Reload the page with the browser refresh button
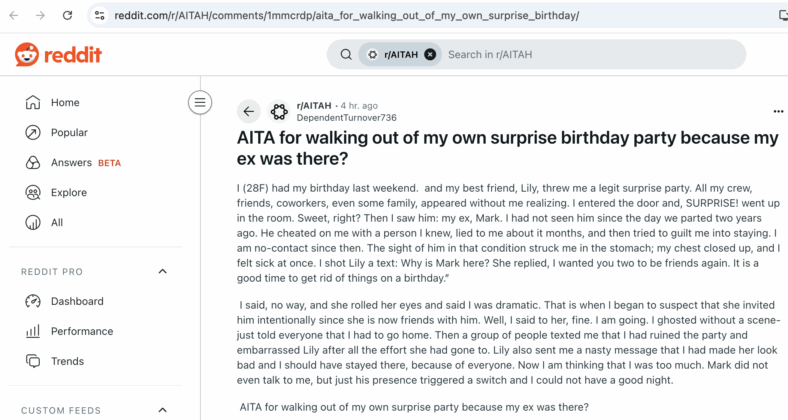The width and height of the screenshot is (788, 420). pyautogui.click(x=67, y=16)
